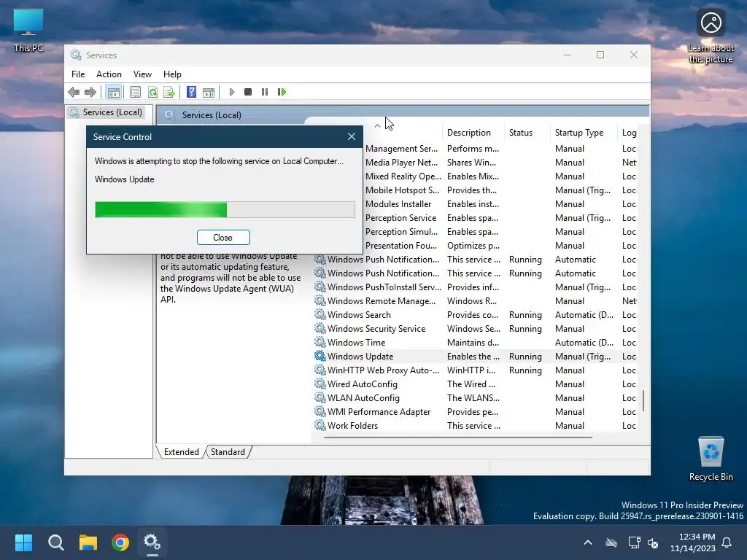Click the Forward arrow toolbar icon
Viewport: 747px width, 560px height.
(x=90, y=92)
